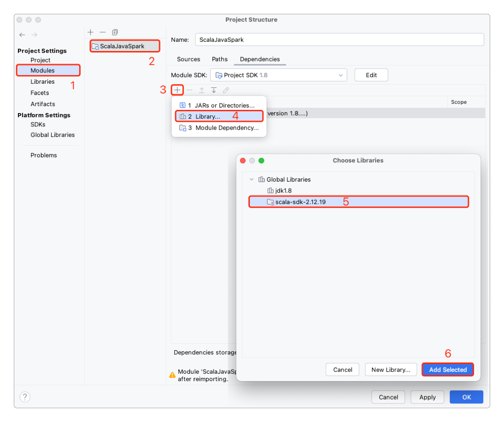Open Artifacts in Project Settings
This screenshot has width=504, height=422.
(x=43, y=104)
